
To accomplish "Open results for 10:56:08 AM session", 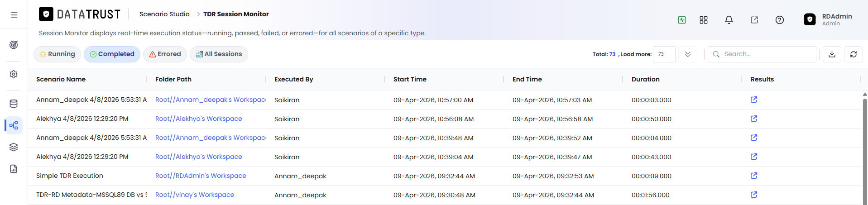I will (x=754, y=119).
